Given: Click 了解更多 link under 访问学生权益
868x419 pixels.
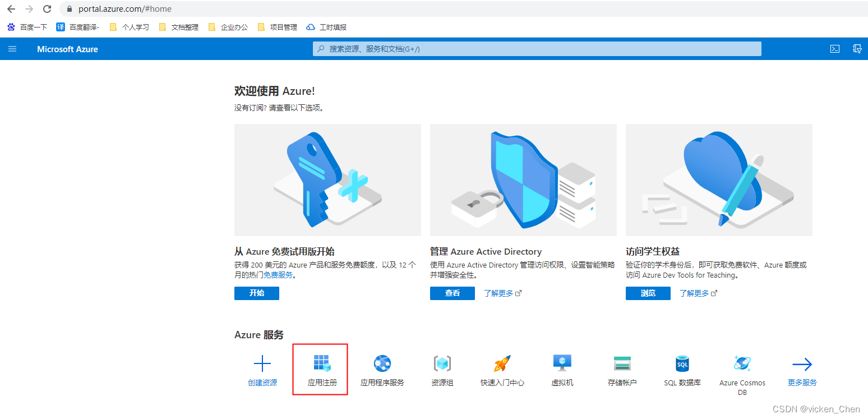Looking at the screenshot, I should (698, 293).
